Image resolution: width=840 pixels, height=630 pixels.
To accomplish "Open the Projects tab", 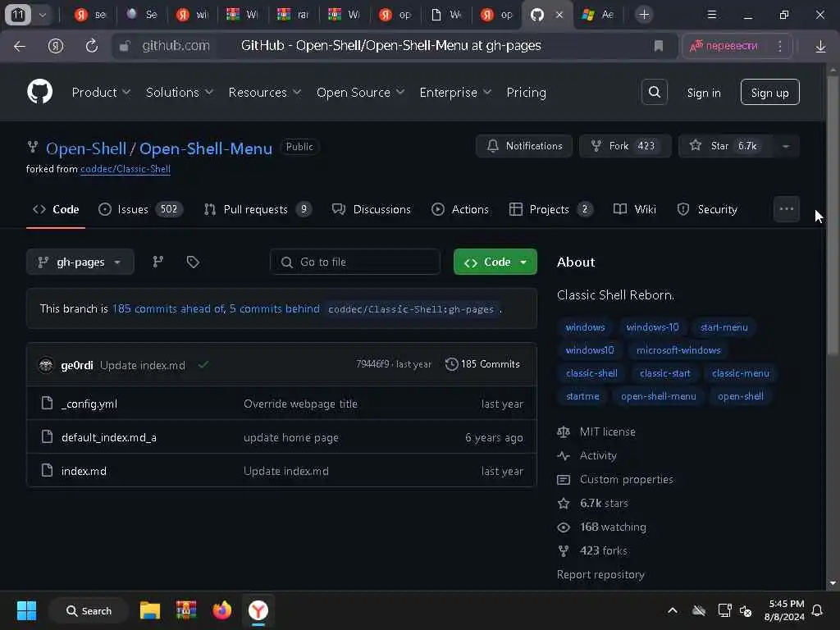I will 550,209.
